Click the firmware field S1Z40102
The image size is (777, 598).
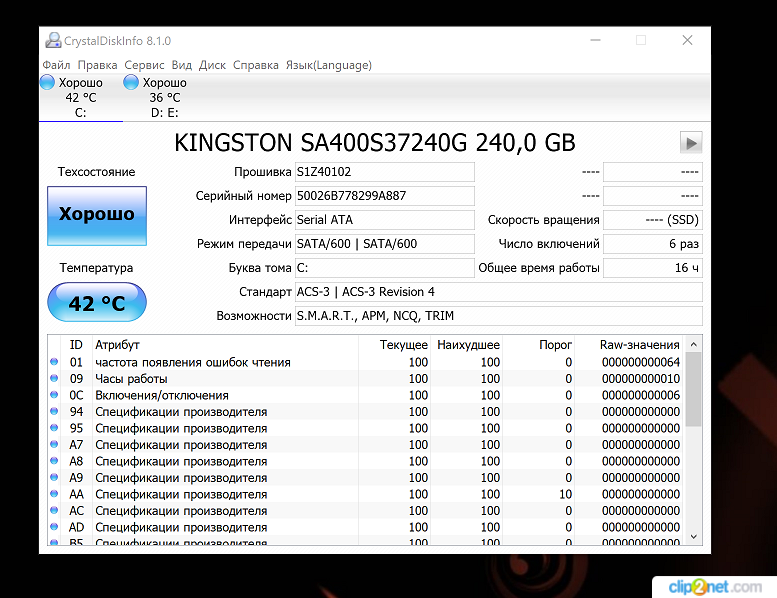(x=385, y=172)
